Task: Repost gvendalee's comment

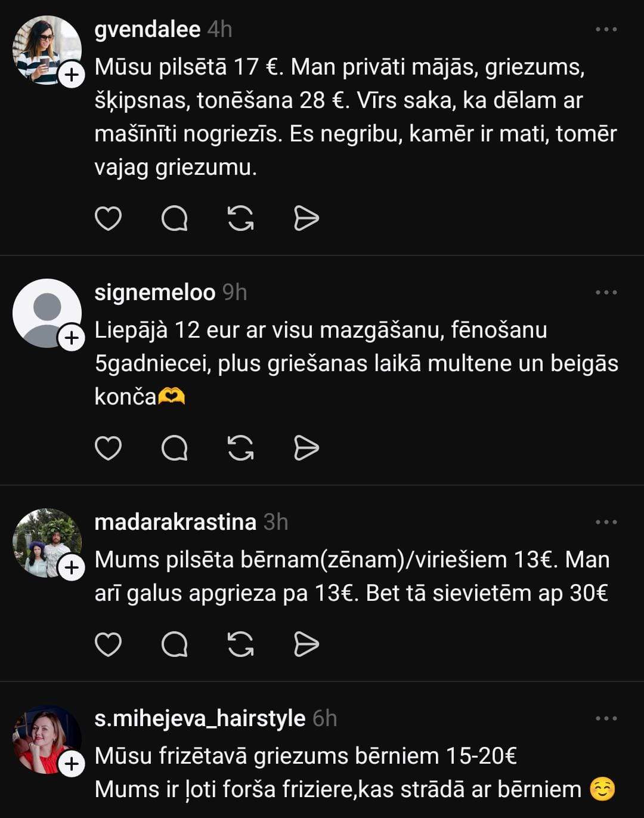Action: (241, 218)
